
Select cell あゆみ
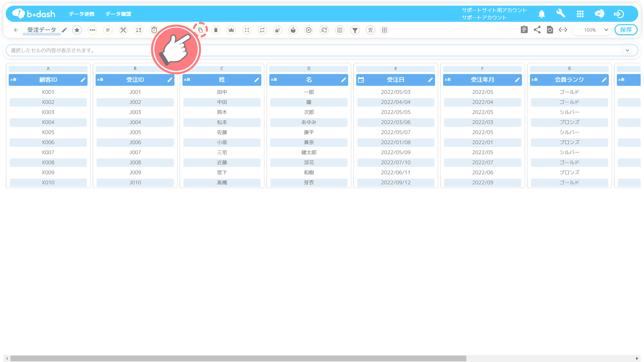click(309, 122)
